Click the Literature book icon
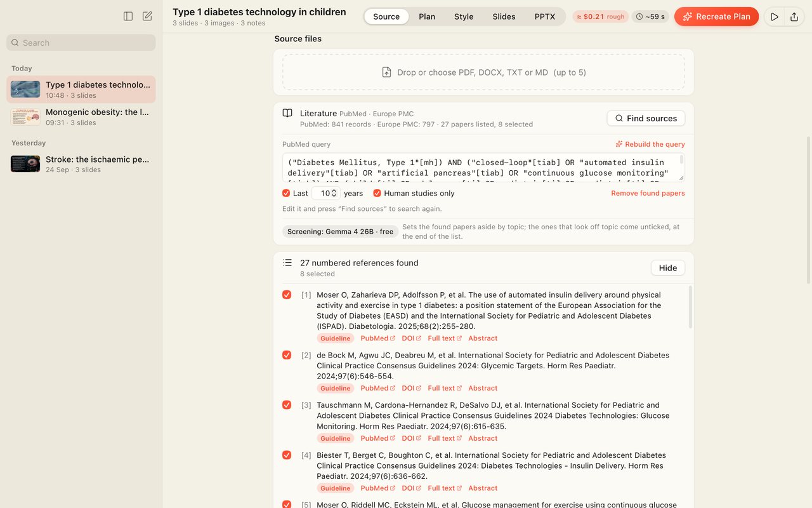 [287, 114]
